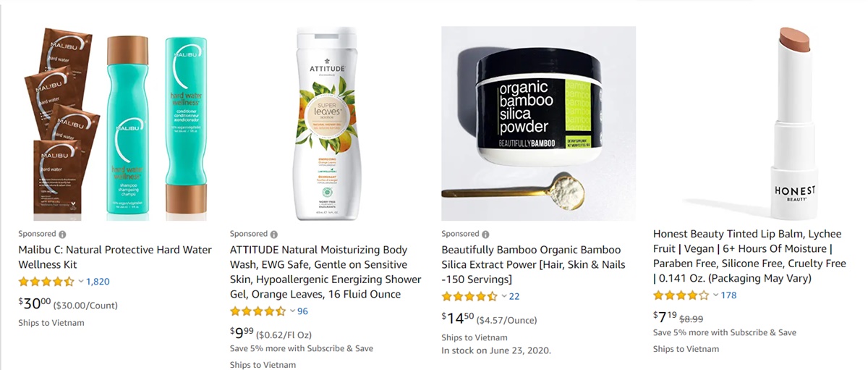Click the Sponsored info icon under Malibu C product
Viewport: 868px width, 370px height.
(62, 235)
